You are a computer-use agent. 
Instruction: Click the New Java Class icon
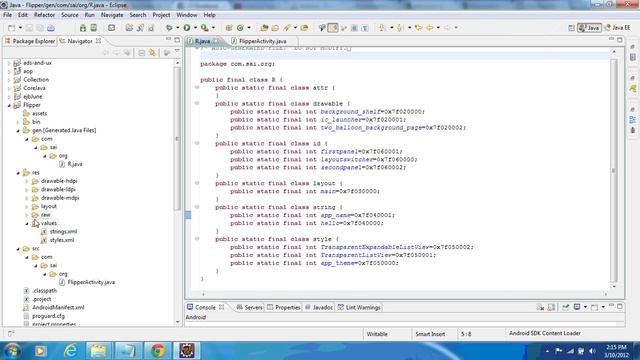pyautogui.click(x=240, y=28)
